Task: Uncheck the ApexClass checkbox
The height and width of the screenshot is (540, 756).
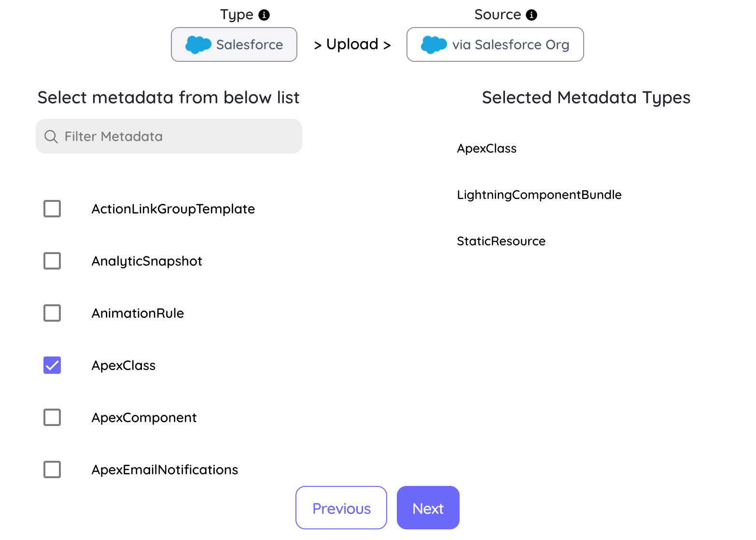Action: point(52,365)
